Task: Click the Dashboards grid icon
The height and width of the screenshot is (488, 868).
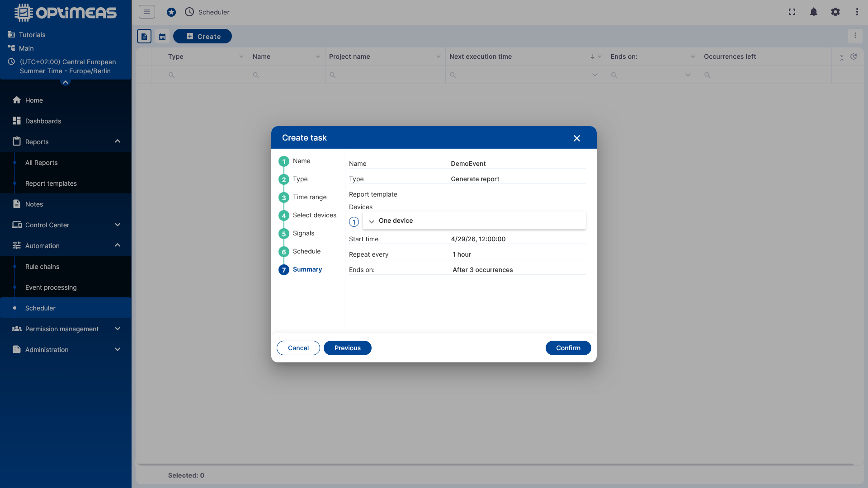Action: [x=17, y=121]
